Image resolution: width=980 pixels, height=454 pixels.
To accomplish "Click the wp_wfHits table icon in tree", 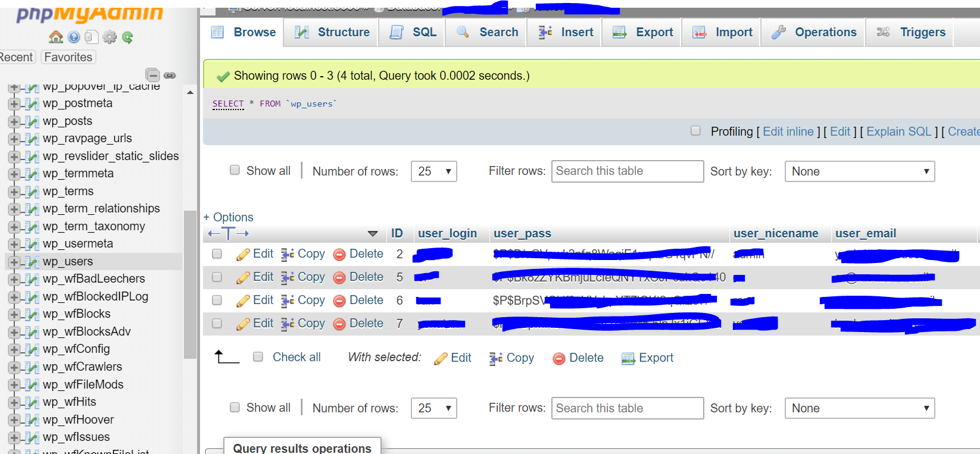I will (32, 402).
